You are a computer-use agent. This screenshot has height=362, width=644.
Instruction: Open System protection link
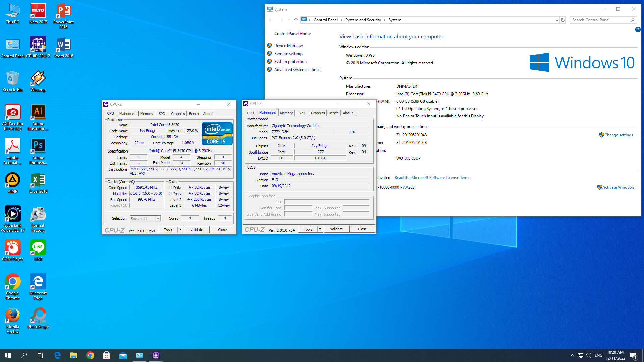point(290,62)
